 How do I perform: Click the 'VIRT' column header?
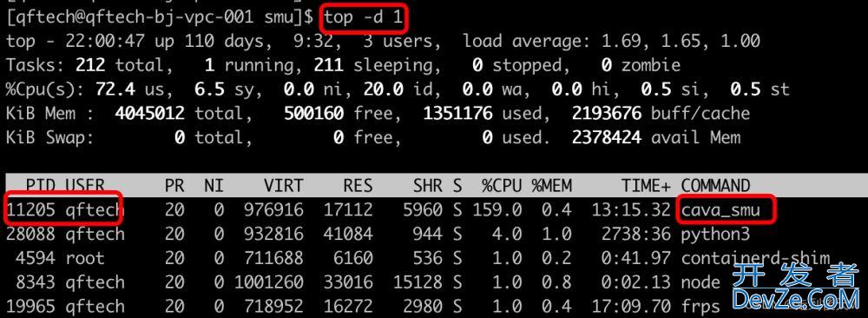coord(283,186)
